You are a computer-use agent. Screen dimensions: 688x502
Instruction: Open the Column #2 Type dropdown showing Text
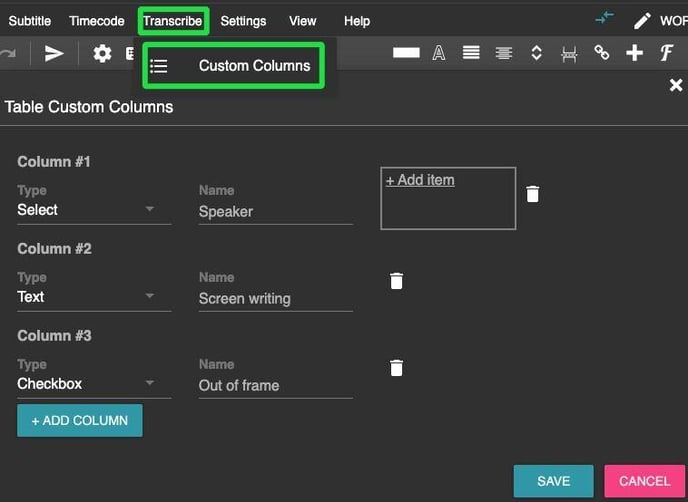point(94,297)
